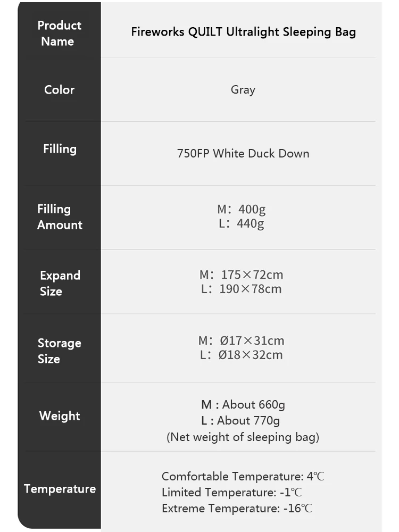Select the 750FP White Duck Down text
Viewport: 399px width, 532px height.
pyautogui.click(x=243, y=153)
